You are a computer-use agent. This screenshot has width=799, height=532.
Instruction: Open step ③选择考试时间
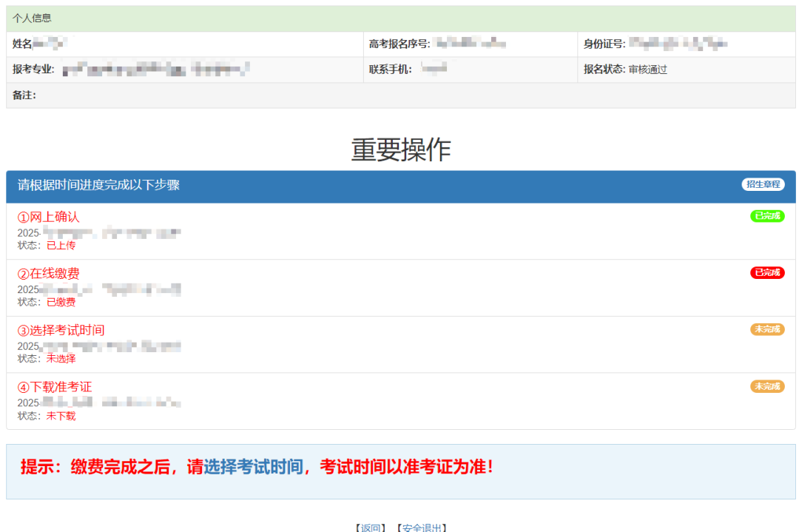[x=61, y=330]
